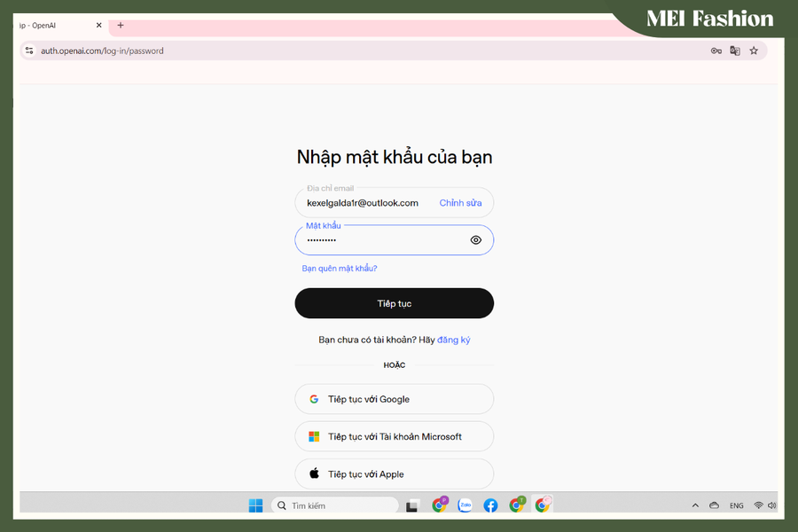Close the OpenAI browser tab

[x=98, y=25]
